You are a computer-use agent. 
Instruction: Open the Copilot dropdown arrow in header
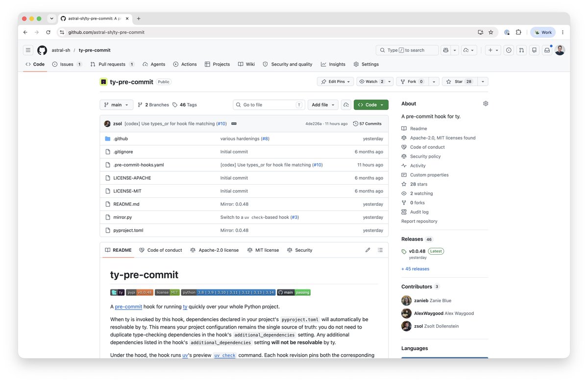pyautogui.click(x=455, y=50)
